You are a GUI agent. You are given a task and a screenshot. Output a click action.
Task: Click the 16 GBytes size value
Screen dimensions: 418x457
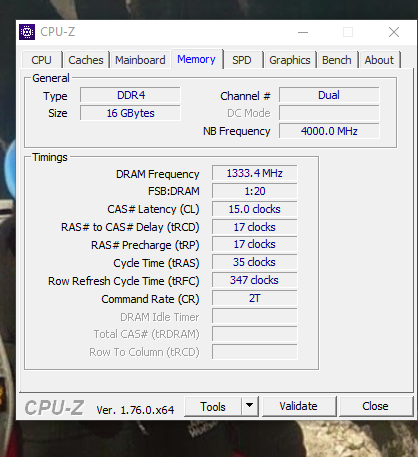point(130,113)
